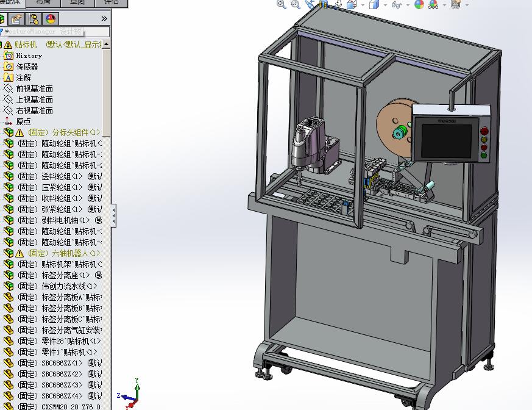Viewport: 532px width, 410px height.
Task: Open the View Settings dropdown arrow
Action: [467, 5]
